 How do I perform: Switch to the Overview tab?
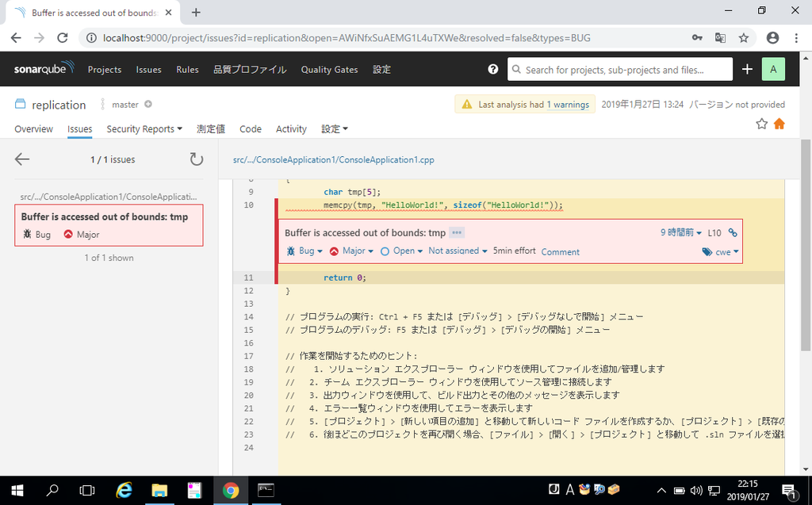tap(33, 128)
